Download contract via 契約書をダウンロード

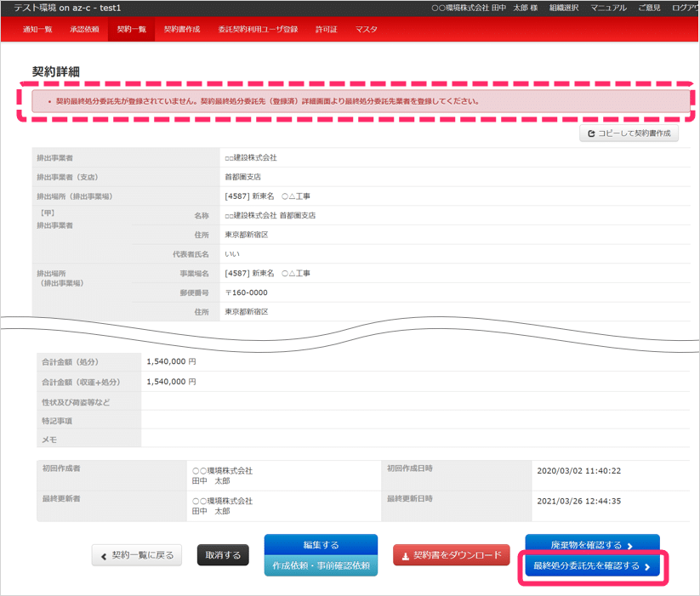(452, 555)
